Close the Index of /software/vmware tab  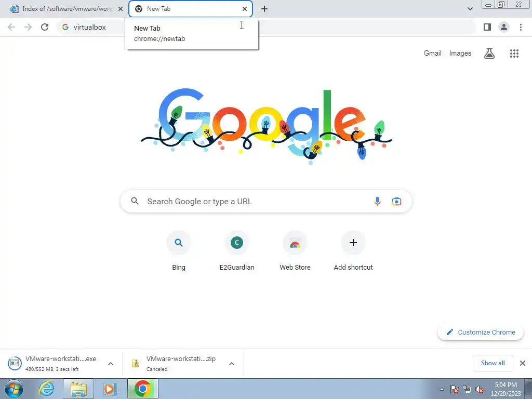[x=121, y=9]
